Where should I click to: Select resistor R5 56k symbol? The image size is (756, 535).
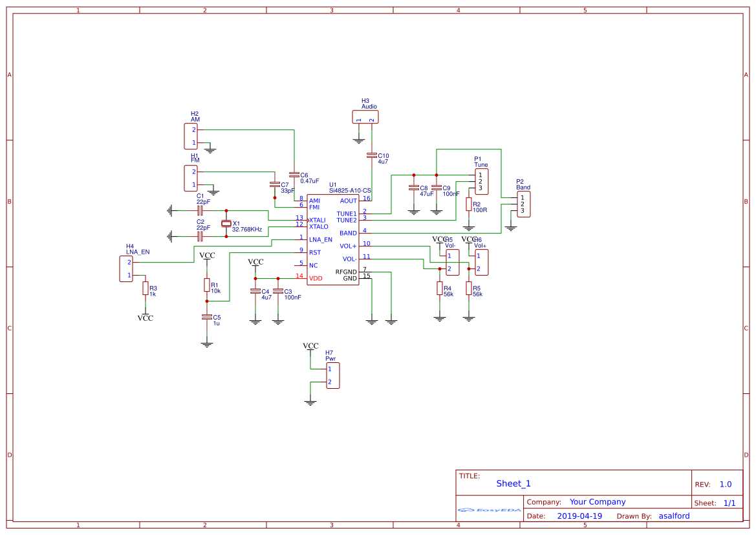pos(469,289)
